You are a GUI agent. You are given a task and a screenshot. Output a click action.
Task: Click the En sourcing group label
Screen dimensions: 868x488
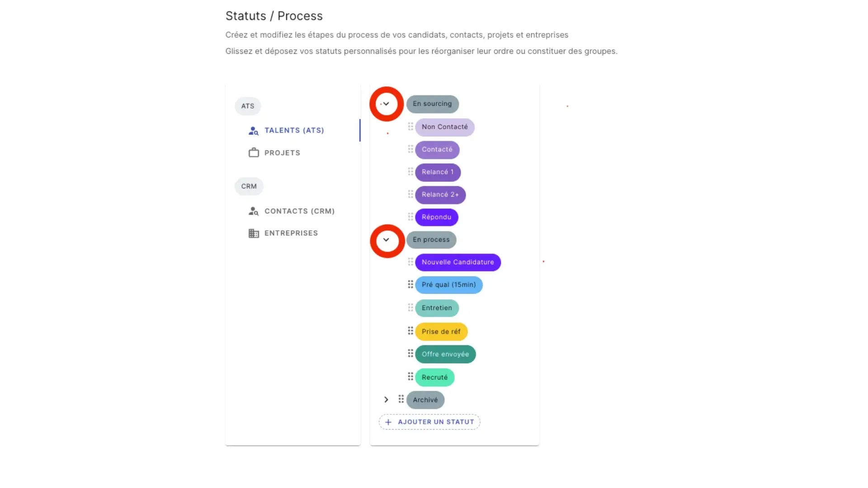432,104
